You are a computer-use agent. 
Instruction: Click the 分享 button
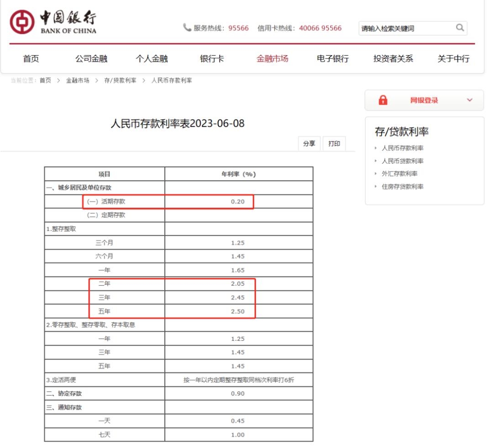(309, 144)
